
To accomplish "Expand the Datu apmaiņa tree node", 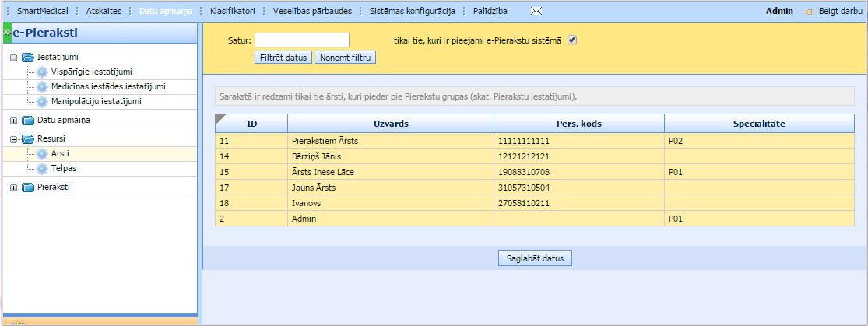I will pyautogui.click(x=13, y=121).
